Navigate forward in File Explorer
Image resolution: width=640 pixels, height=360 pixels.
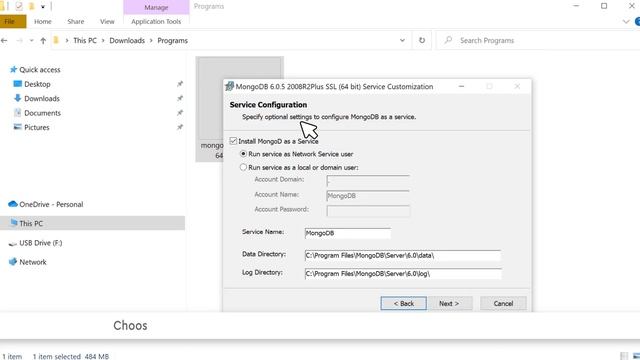pos(19,40)
